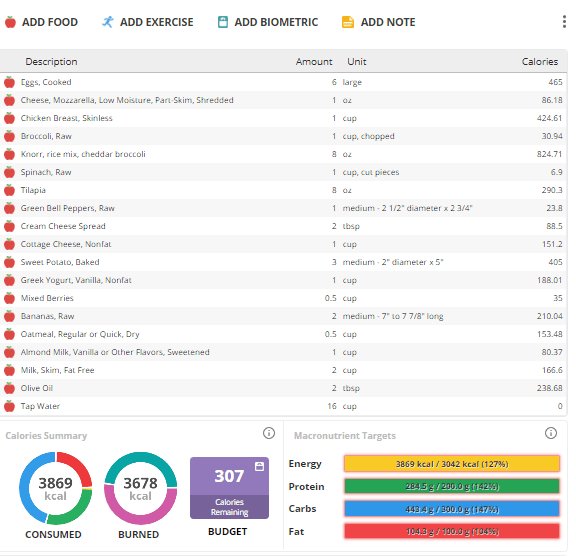Click the 0.5 amount for Mixed Berries
This screenshot has height=556, width=576.
coord(331,298)
